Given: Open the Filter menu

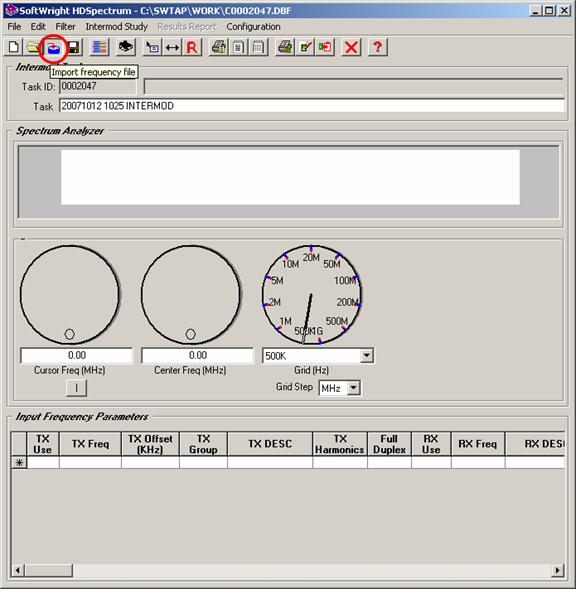Looking at the screenshot, I should (65, 27).
